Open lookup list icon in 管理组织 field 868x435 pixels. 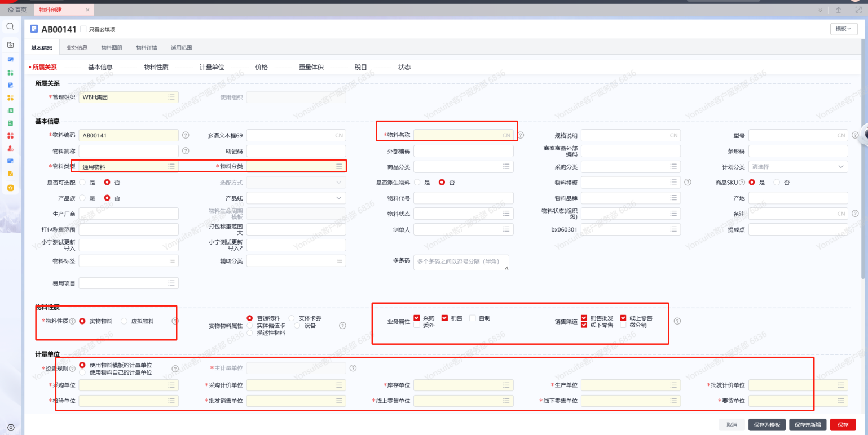(x=171, y=97)
